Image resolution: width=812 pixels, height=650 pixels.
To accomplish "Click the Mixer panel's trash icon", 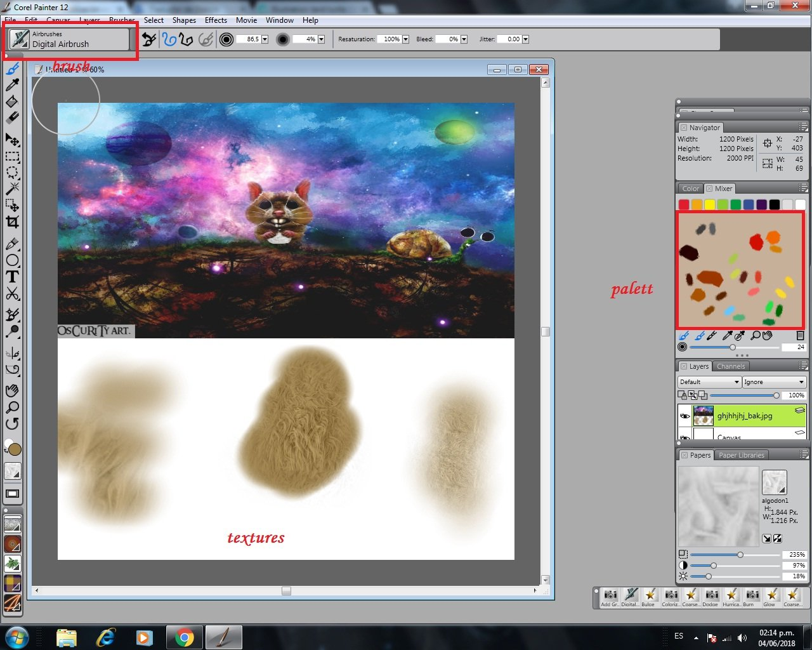I will [x=800, y=335].
